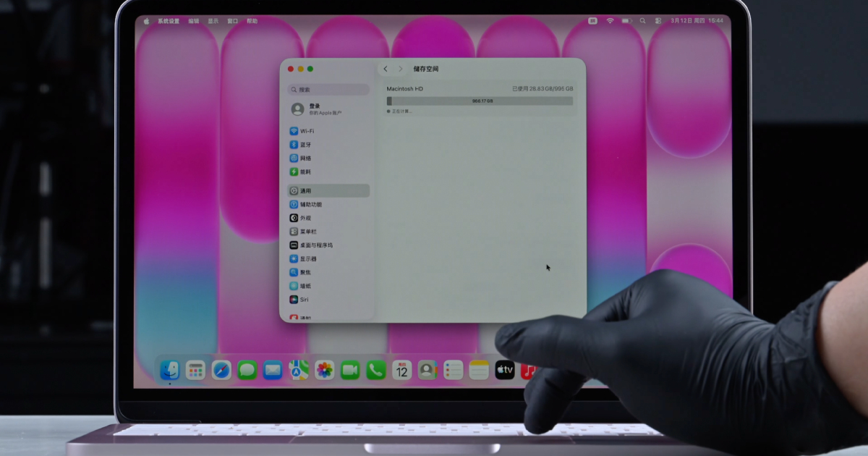Open 墙纸 (Wallpaper) settings
The image size is (868, 456).
[305, 286]
